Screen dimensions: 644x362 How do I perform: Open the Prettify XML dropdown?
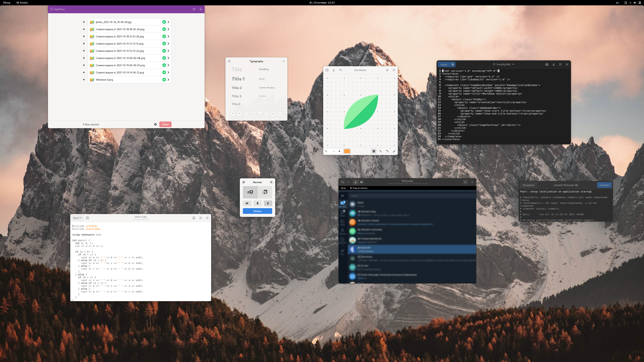click(x=503, y=65)
